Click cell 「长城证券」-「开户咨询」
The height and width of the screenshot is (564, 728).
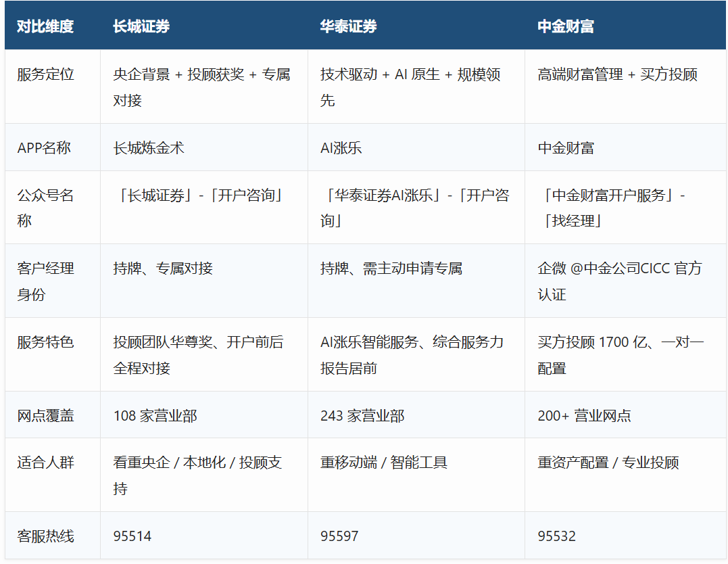[204, 207]
